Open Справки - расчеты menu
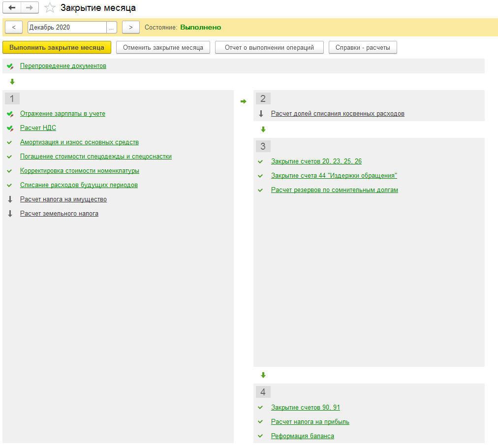 (363, 48)
